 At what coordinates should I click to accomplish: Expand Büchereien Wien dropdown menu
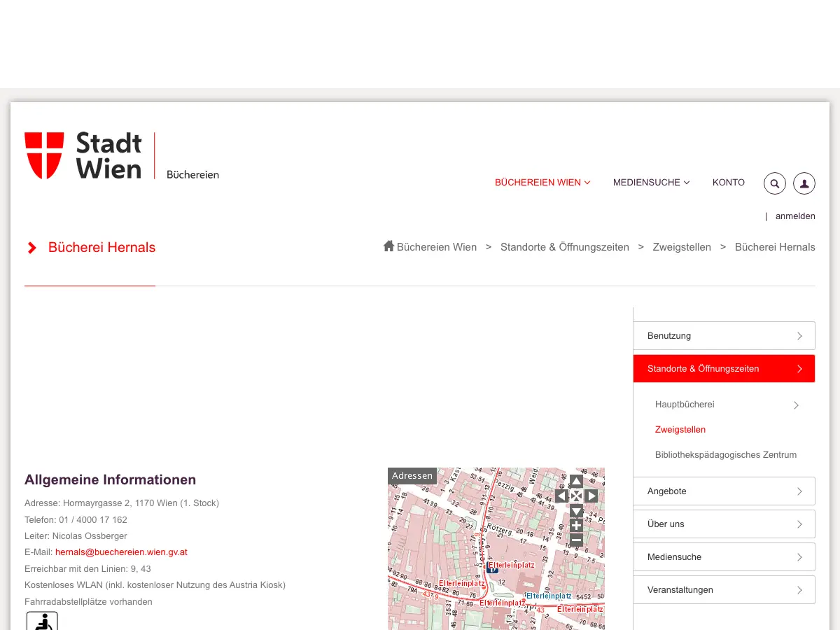542,183
